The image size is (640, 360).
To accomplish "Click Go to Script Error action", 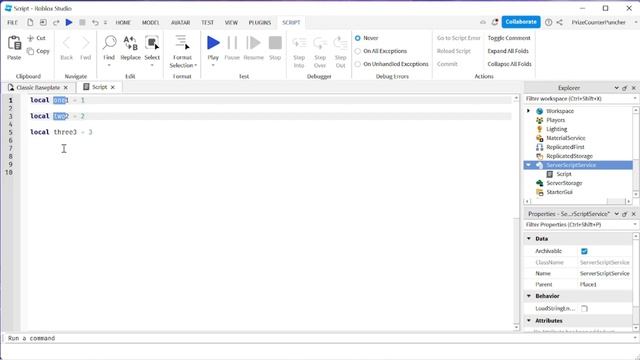I will click(458, 38).
